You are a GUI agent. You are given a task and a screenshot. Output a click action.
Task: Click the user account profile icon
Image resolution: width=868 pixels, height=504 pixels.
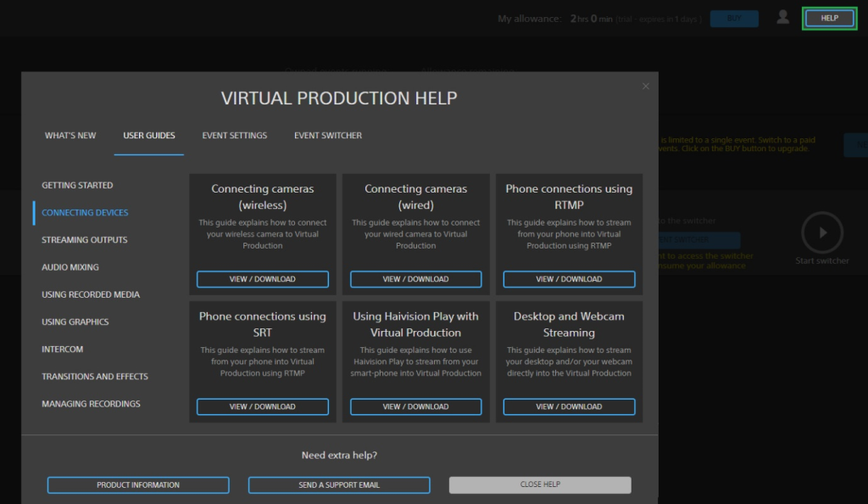point(782,16)
